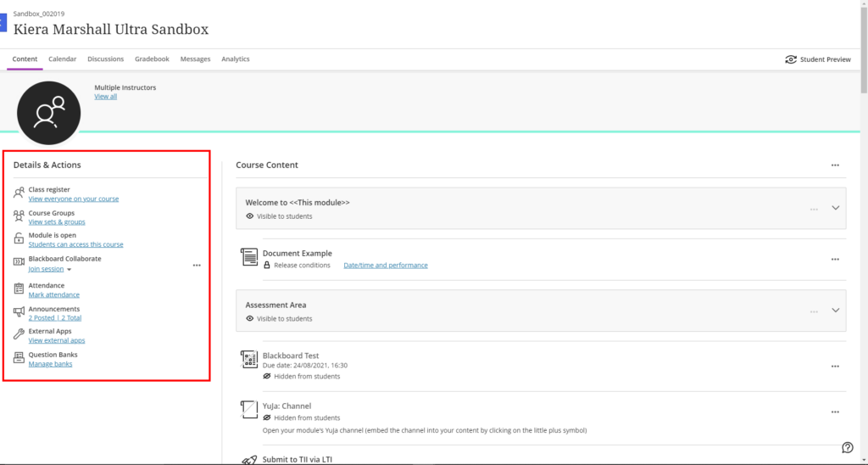Select the Content tab

tap(25, 59)
